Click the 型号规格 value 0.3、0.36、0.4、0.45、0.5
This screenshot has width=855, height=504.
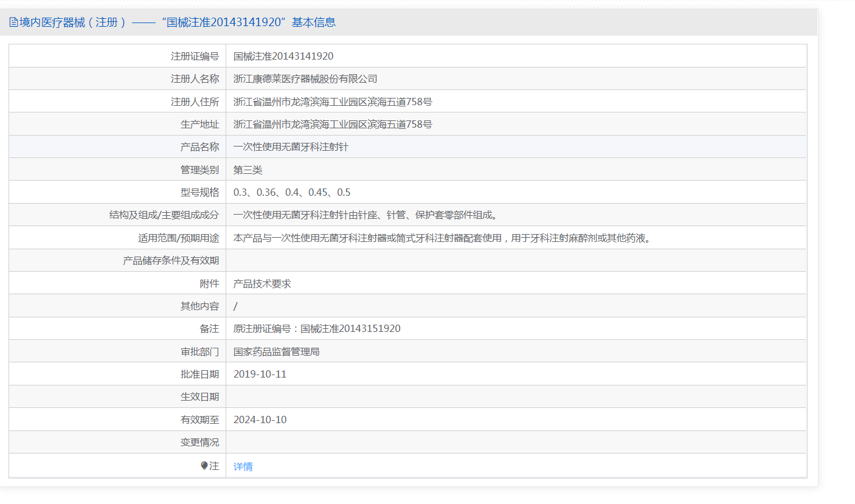pos(292,192)
